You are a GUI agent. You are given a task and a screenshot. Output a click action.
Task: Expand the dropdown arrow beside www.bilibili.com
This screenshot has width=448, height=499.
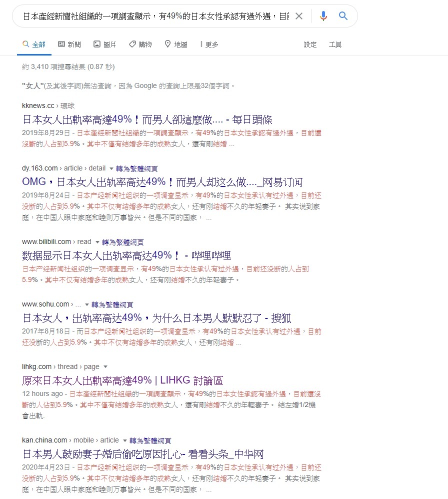click(97, 242)
